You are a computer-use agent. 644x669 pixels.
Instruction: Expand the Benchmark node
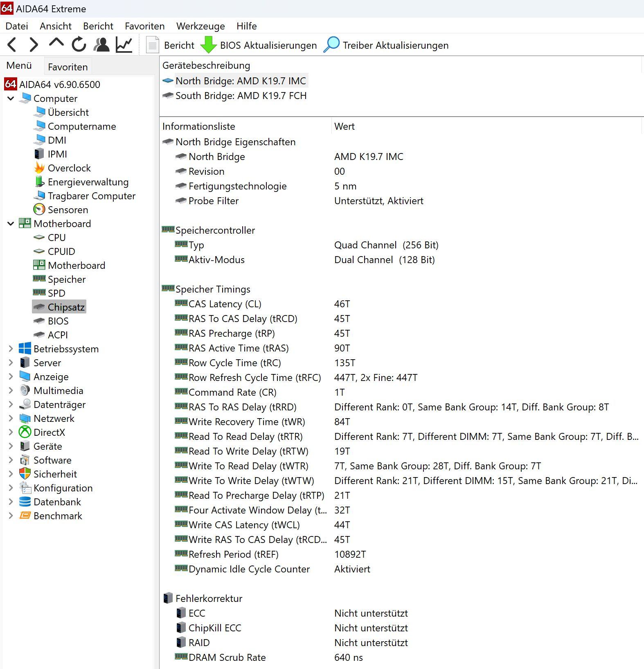pyautogui.click(x=11, y=516)
